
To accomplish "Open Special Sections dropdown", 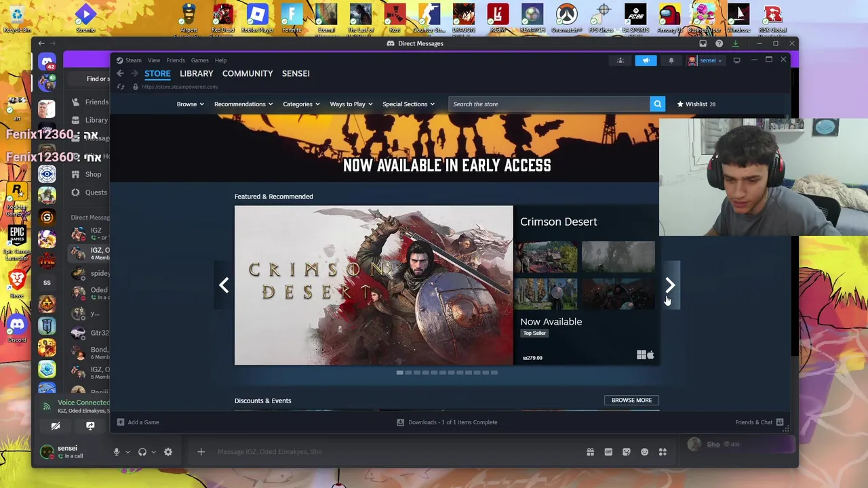I will click(408, 104).
